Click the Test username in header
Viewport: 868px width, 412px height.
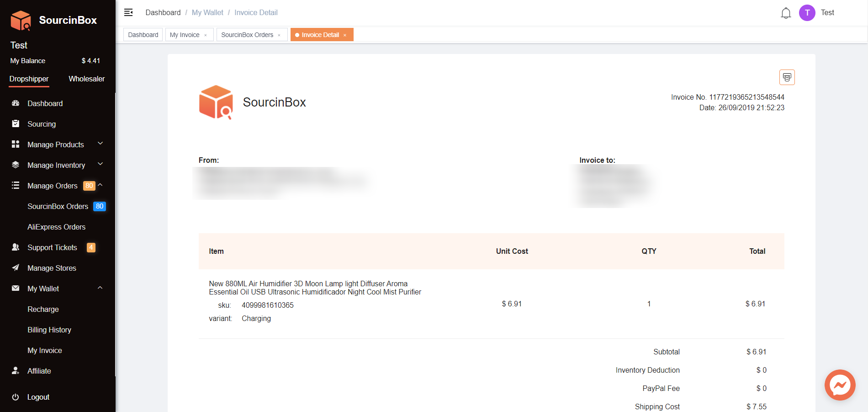coord(827,12)
